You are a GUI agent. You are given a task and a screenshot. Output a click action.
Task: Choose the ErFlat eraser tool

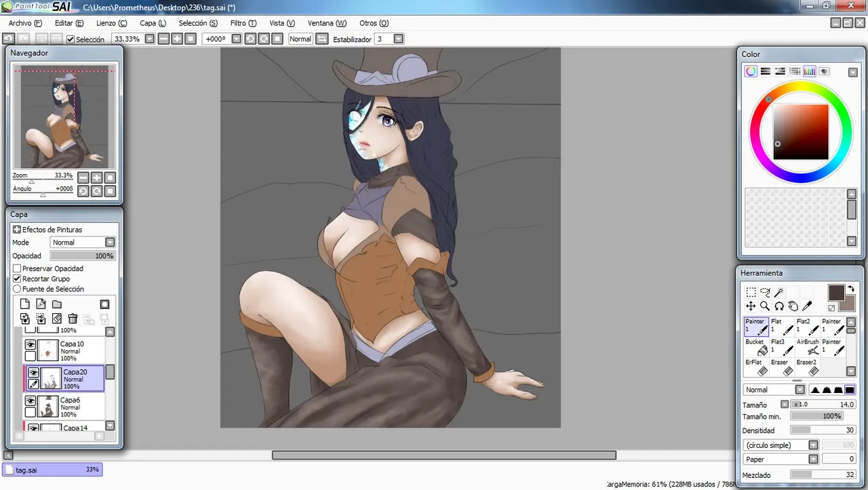point(756,367)
